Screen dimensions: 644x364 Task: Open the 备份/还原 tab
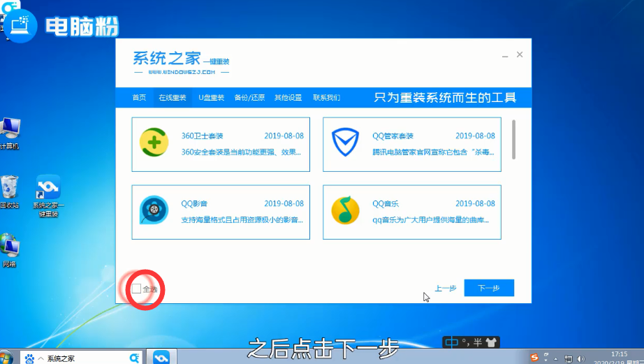click(249, 97)
